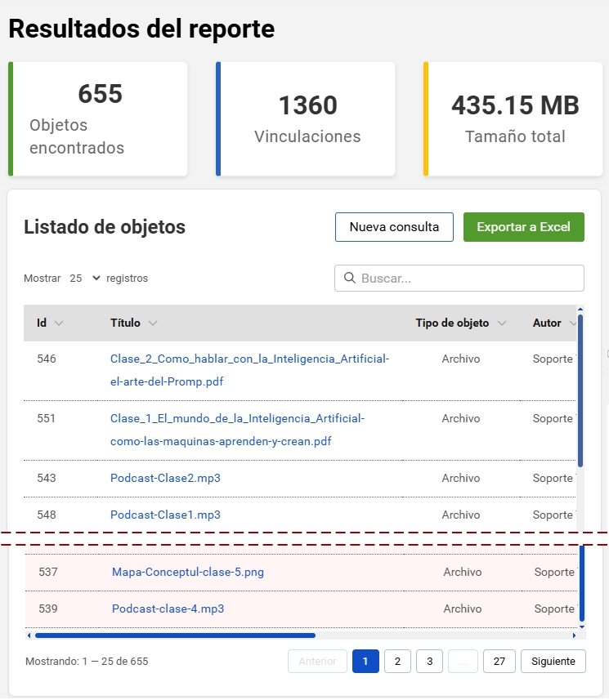609x700 pixels.
Task: Click the Siguiente pagination button
Action: click(553, 661)
